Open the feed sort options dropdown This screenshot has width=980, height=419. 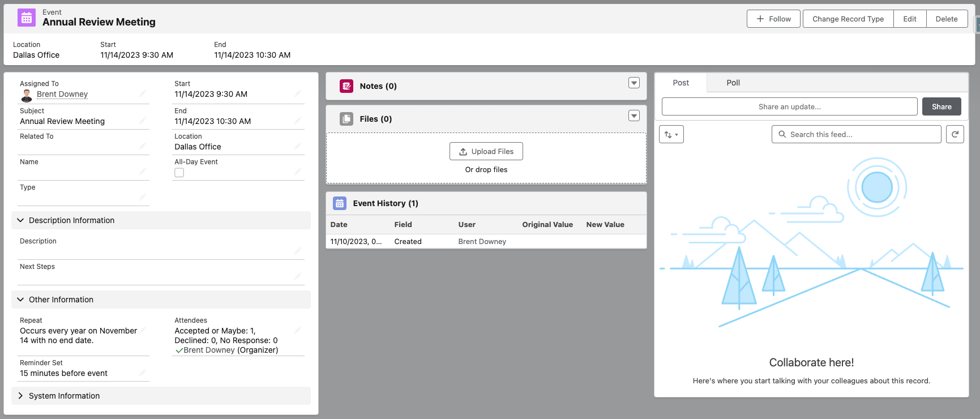click(x=671, y=134)
